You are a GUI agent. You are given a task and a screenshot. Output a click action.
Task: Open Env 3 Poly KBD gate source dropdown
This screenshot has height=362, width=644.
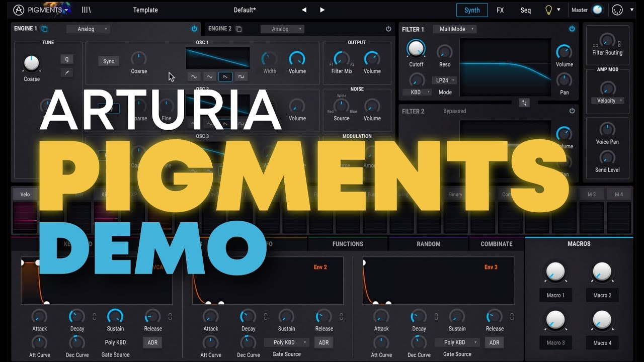coord(457,342)
